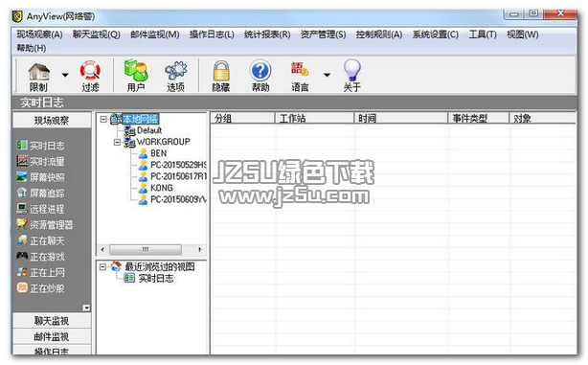Select workstation PC-20150609 in the tree
Image resolution: width=588 pixels, height=365 pixels.
(178, 199)
